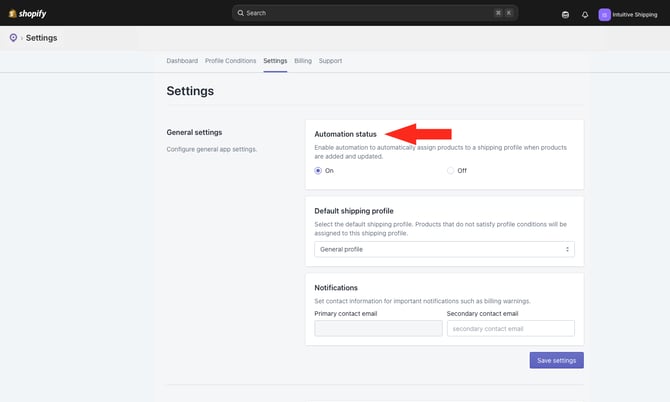Click the Settings breadcrumb text
The width and height of the screenshot is (670, 402).
point(41,38)
